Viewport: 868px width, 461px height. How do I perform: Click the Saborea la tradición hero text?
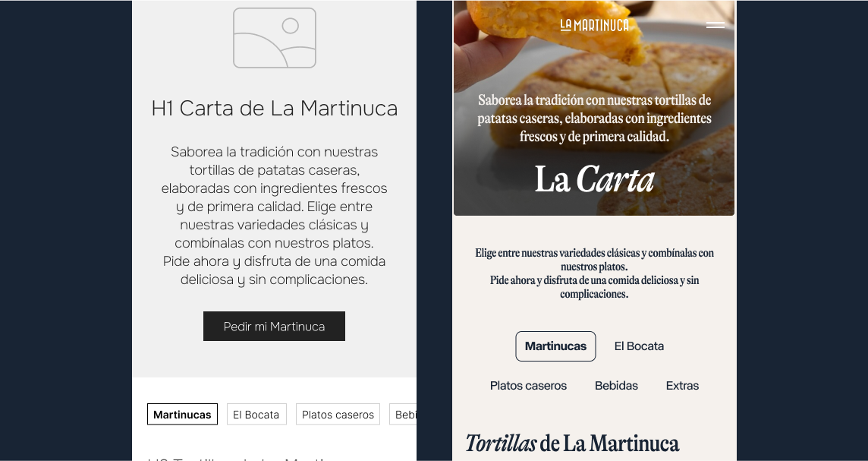tap(595, 118)
